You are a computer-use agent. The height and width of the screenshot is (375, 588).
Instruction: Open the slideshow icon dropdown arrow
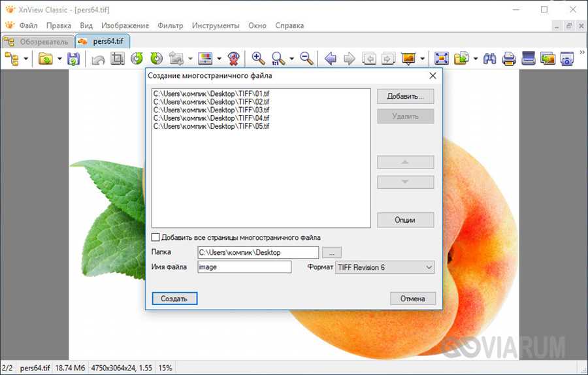coord(423,59)
